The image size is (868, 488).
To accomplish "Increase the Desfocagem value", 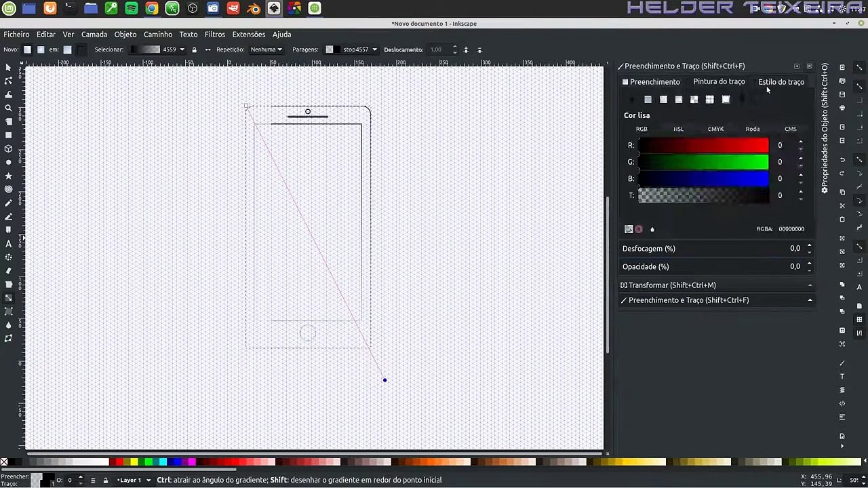I will 809,245.
